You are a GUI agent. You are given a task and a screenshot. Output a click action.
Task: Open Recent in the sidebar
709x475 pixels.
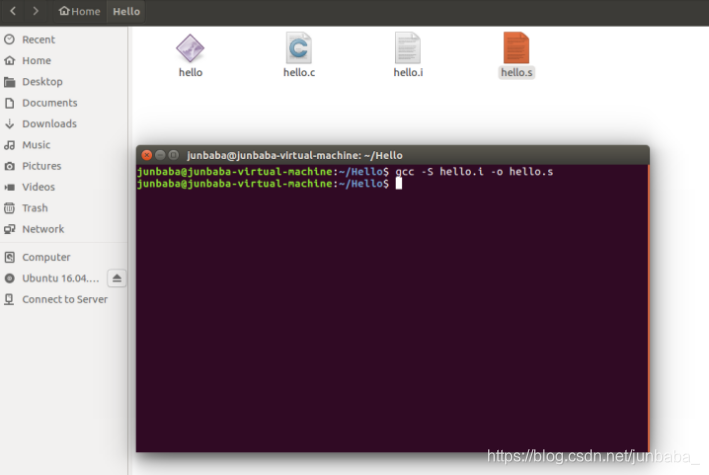63,39
